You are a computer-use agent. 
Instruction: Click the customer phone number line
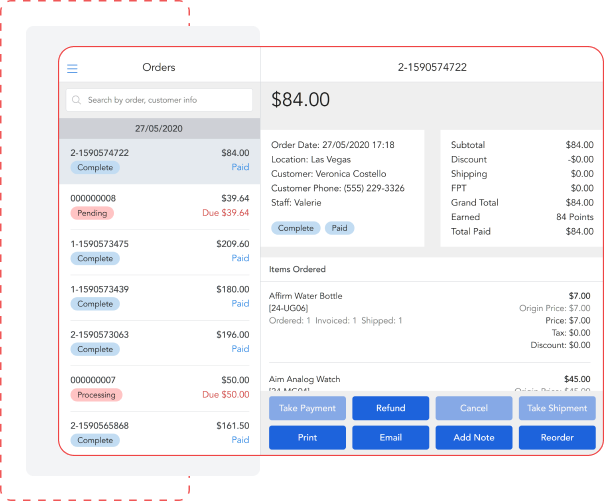[x=338, y=188]
